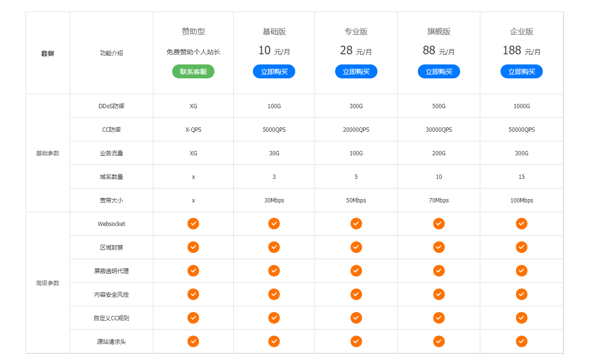Image resolution: width=614 pixels, height=364 pixels.
Task: Click the 域名数量 row label
Action: click(112, 177)
